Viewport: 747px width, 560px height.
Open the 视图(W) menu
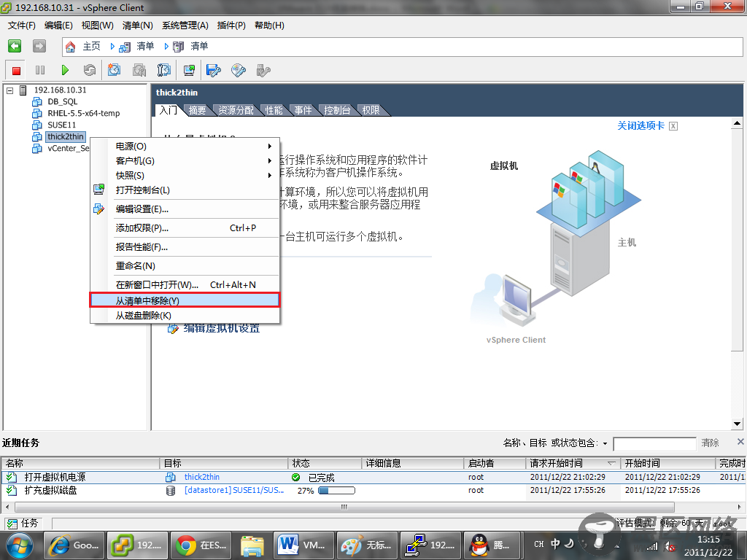(97, 26)
